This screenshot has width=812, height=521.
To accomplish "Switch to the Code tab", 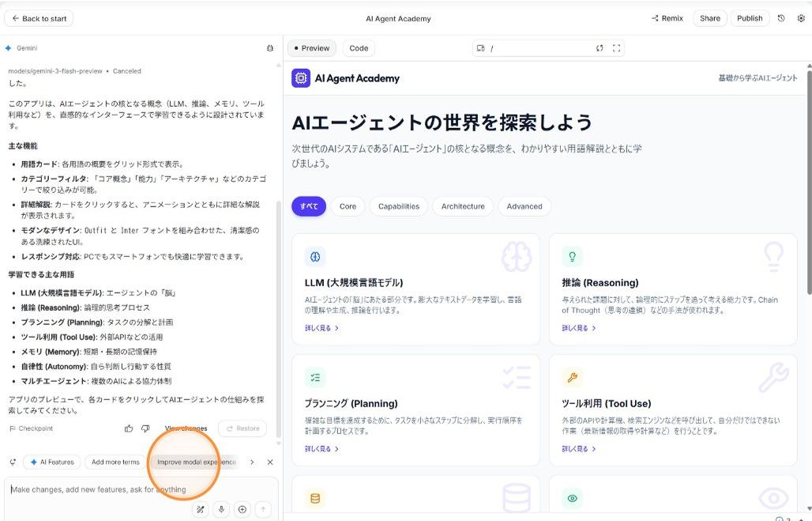I will tap(359, 48).
